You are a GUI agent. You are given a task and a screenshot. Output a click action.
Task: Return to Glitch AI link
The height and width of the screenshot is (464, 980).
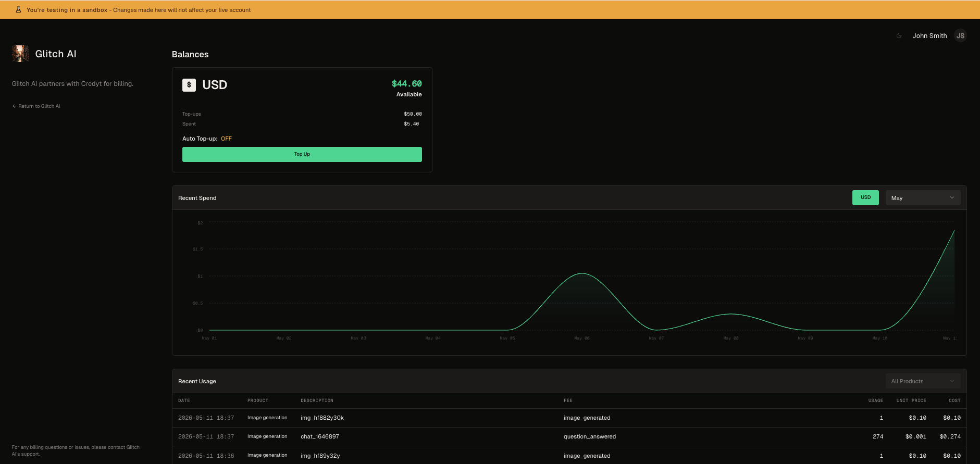point(36,106)
